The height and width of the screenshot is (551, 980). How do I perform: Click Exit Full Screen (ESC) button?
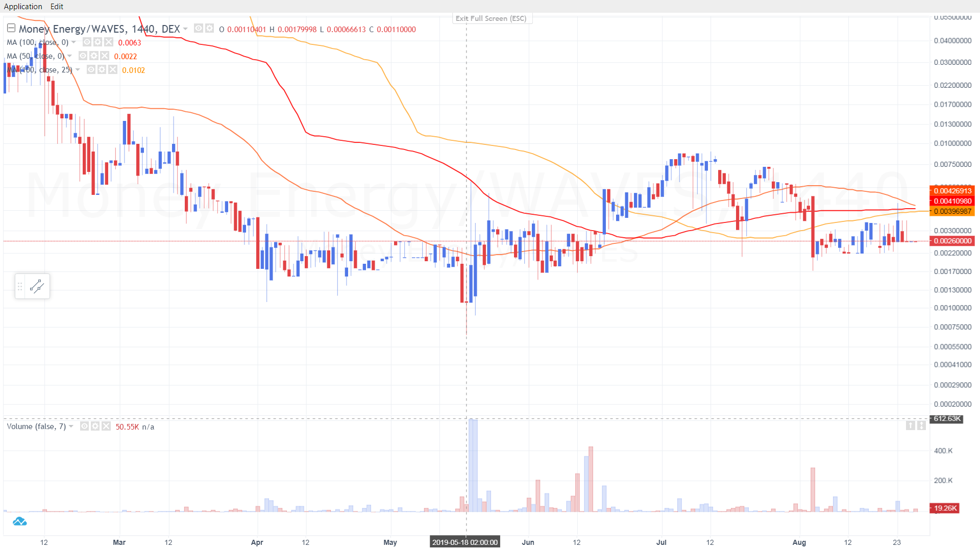click(x=491, y=18)
